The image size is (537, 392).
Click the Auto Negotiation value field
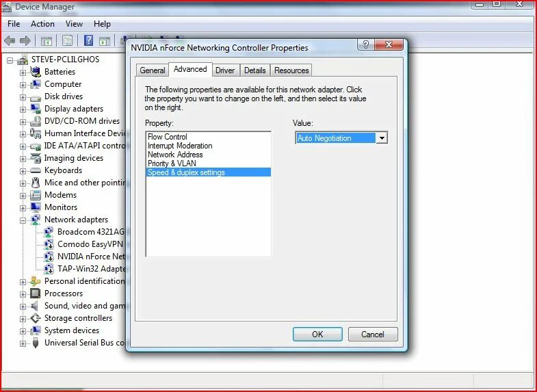click(x=336, y=138)
